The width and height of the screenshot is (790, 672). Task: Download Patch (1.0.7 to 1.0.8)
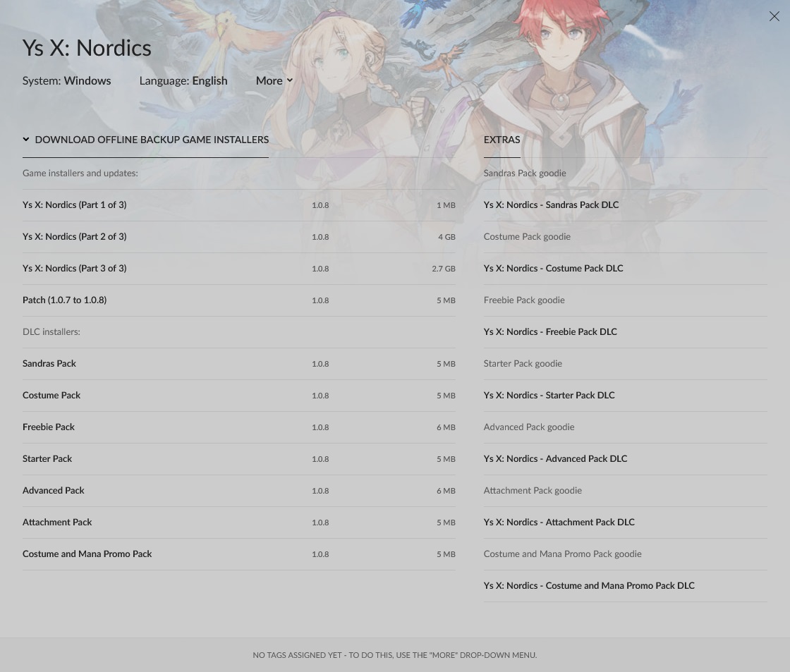(x=239, y=300)
